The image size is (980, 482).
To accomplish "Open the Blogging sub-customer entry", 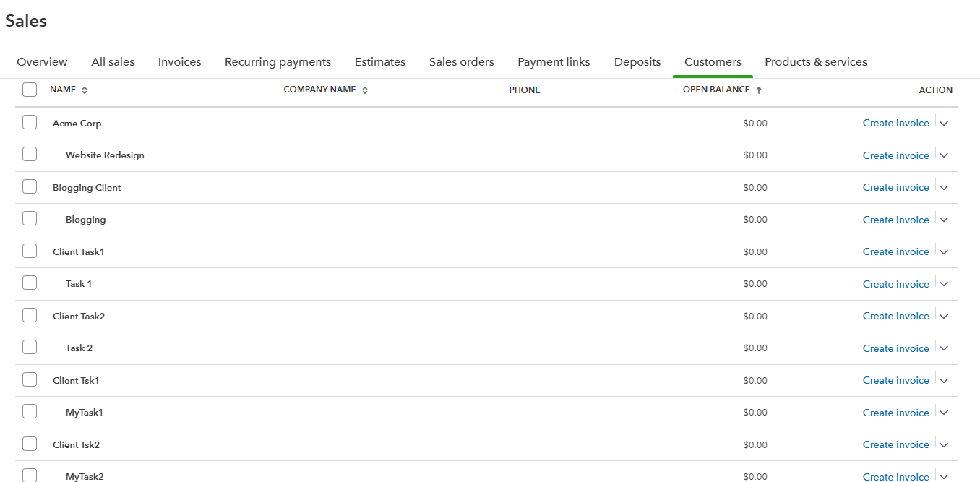I will click(85, 220).
